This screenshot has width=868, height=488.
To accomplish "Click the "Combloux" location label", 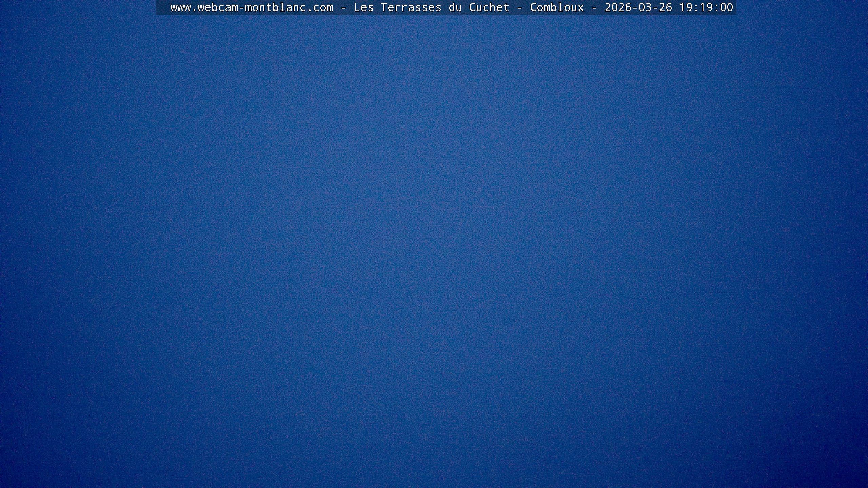I will [557, 7].
